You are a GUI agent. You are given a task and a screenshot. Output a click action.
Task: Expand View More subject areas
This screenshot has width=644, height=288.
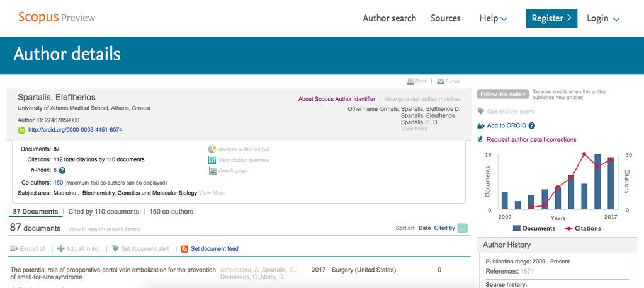click(212, 193)
